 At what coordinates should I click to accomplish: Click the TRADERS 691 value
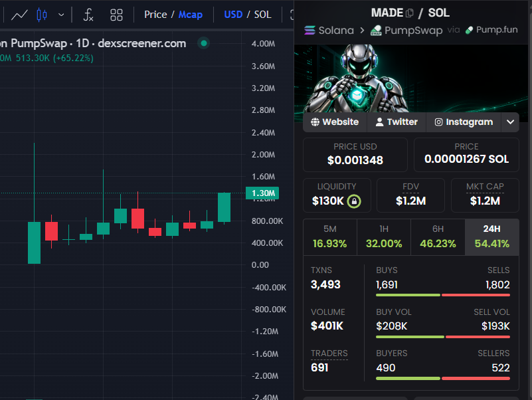pyautogui.click(x=319, y=367)
